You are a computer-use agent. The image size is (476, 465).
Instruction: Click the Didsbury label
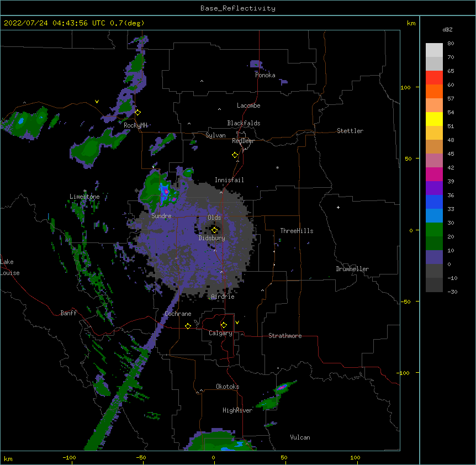point(212,238)
